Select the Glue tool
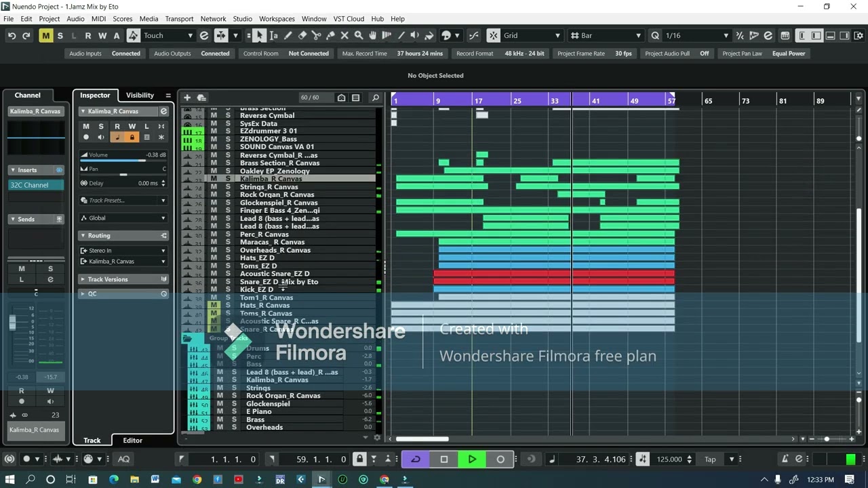Viewport: 868px width, 488px height. 330,36
